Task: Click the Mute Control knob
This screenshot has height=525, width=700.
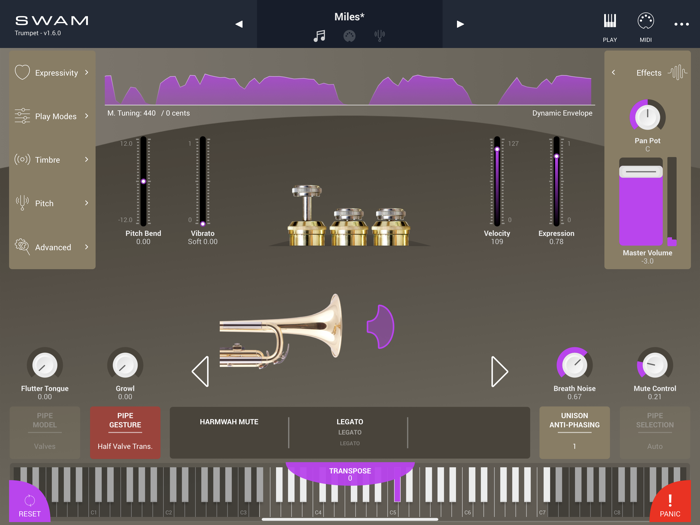Action: 654,365
